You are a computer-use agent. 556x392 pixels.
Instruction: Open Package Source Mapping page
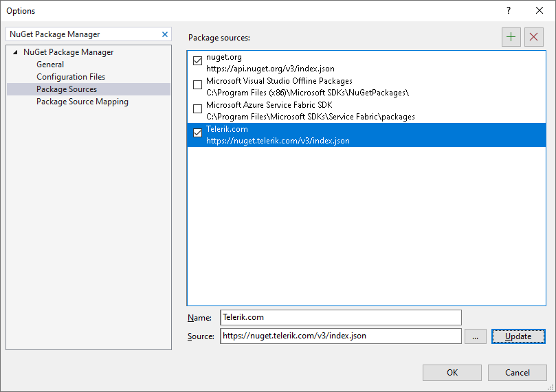click(82, 102)
